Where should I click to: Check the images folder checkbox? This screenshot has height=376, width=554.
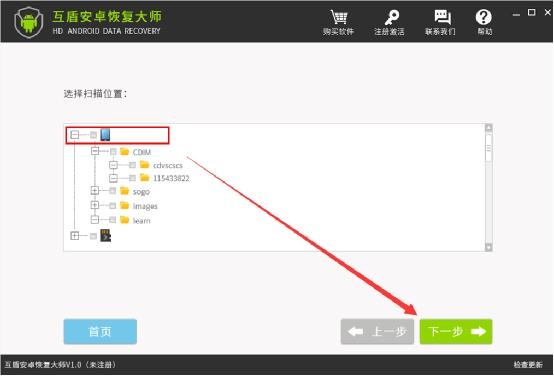[x=113, y=206]
